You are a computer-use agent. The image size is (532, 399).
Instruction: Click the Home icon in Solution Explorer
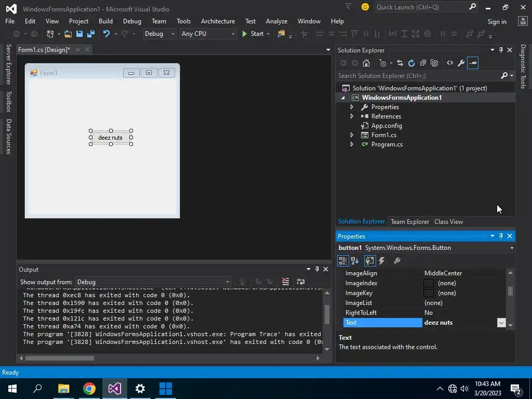click(x=366, y=63)
